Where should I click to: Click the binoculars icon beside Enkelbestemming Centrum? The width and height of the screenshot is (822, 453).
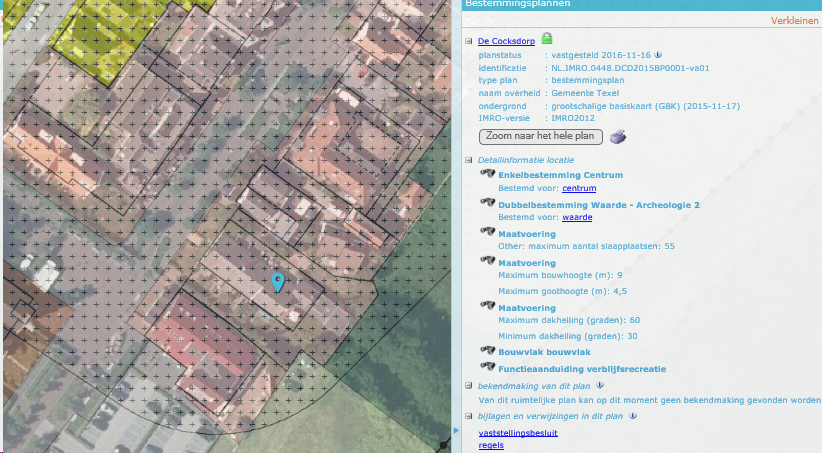tap(487, 175)
